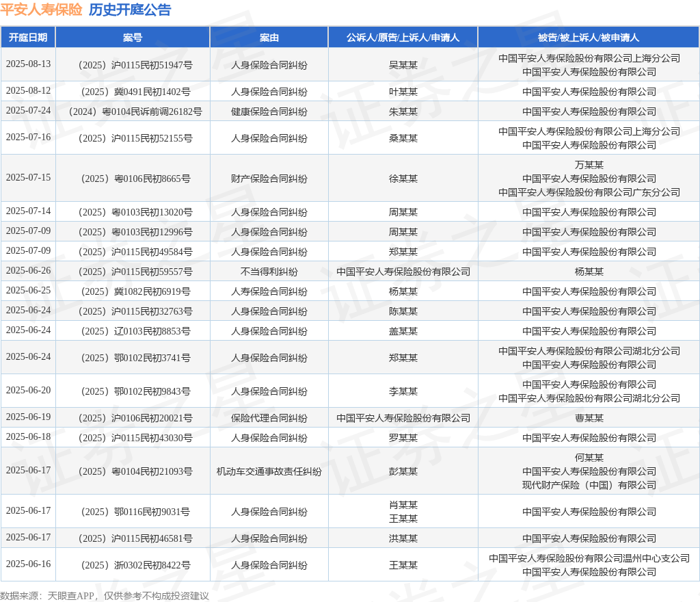Click the 数据来源 天眼查APP footer note
This screenshot has width=700, height=602.
105,597
